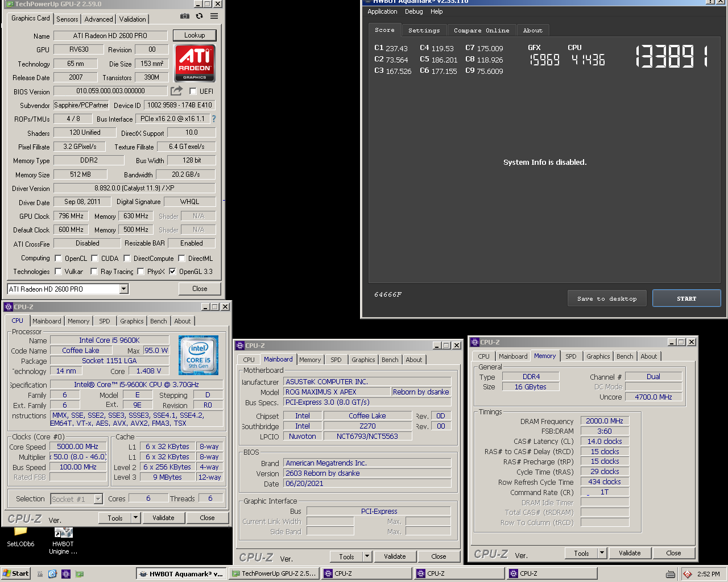
Task: Click the show desktop quick launch icon
Action: click(40, 574)
